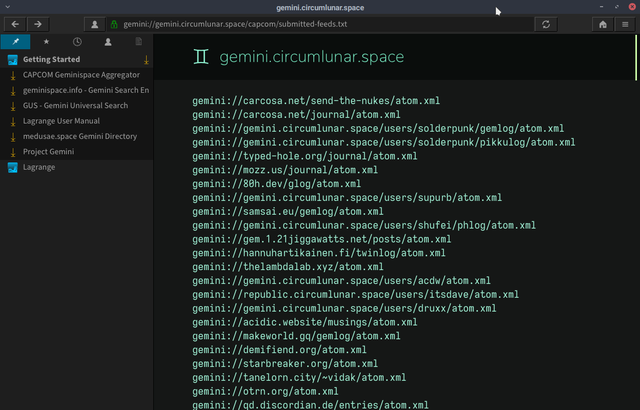Switch to the page Outline tab in sidebar
Screen dimensions: 640x410
139,42
